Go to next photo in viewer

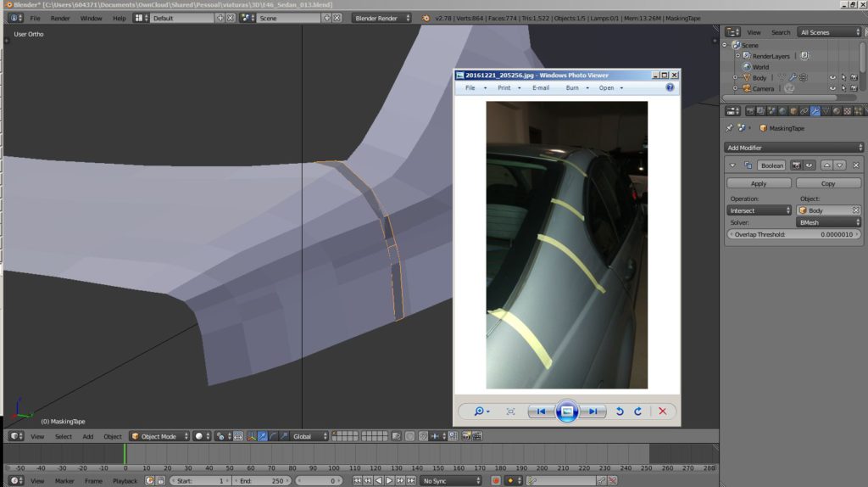tap(593, 411)
